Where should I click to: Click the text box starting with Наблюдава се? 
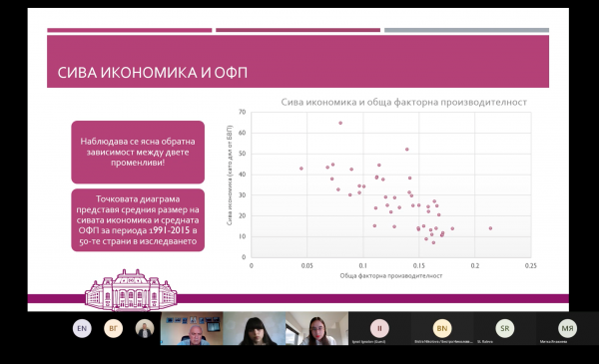point(138,153)
